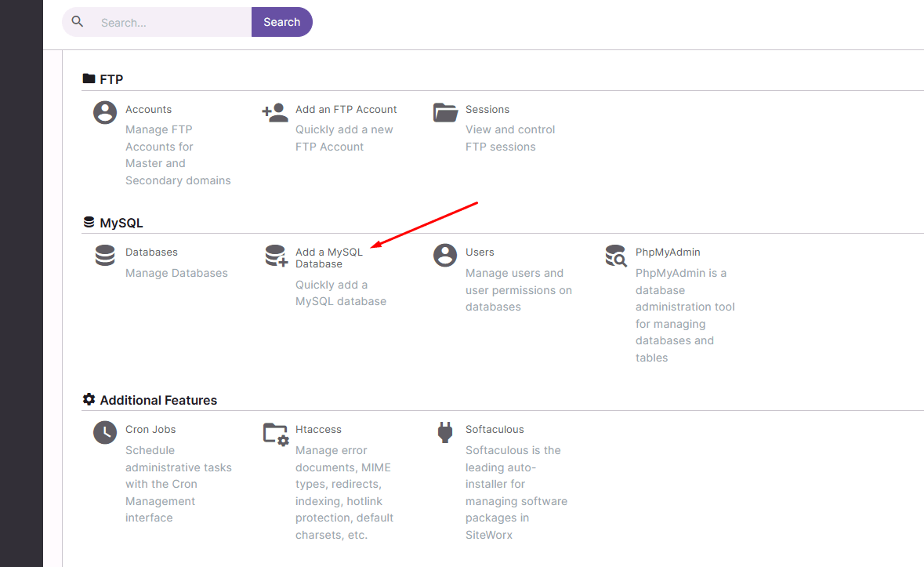
Task: Click the MySQL Users person icon
Action: coord(445,255)
